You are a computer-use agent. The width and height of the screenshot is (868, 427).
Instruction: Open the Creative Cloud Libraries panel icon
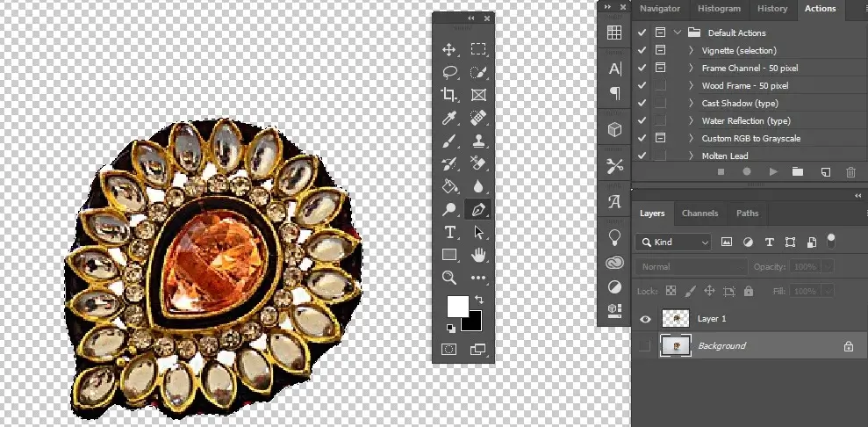[x=614, y=263]
